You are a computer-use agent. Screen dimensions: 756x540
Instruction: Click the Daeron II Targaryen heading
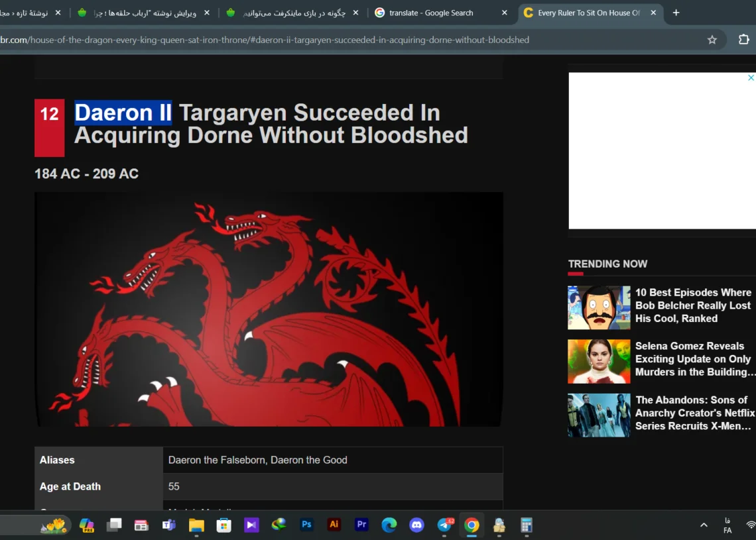pyautogui.click(x=271, y=124)
